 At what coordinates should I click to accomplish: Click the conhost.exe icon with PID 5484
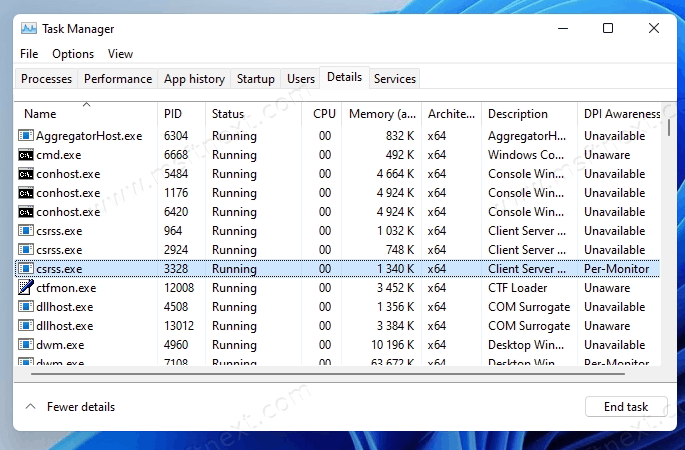coord(26,174)
